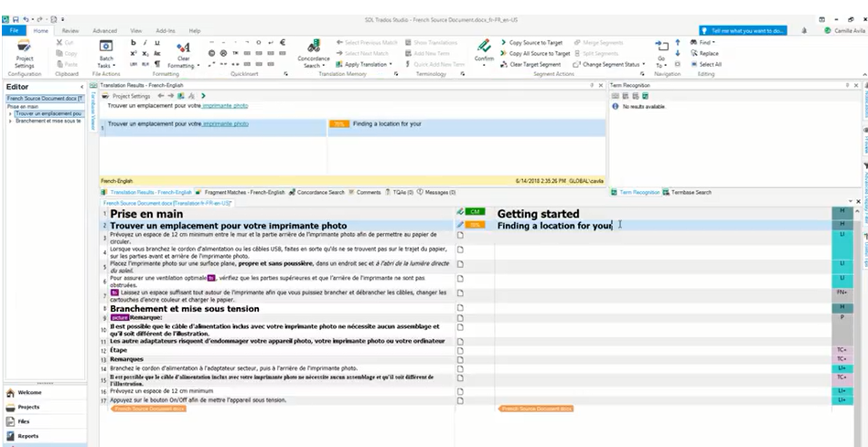The image size is (868, 447).
Task: Collapse the Editor navigation pane
Action: 82,87
